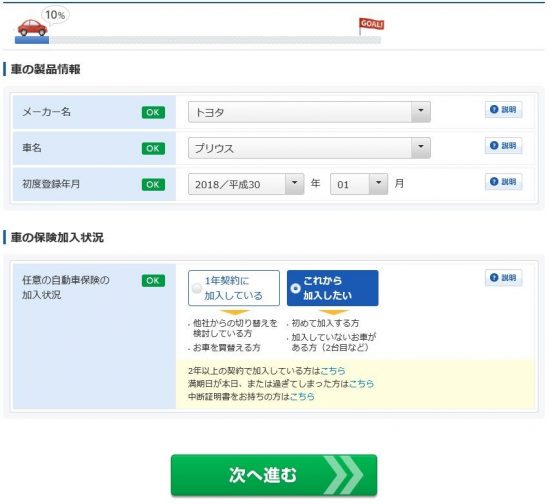Open the registration month dropdown showing 01

pyautogui.click(x=358, y=184)
